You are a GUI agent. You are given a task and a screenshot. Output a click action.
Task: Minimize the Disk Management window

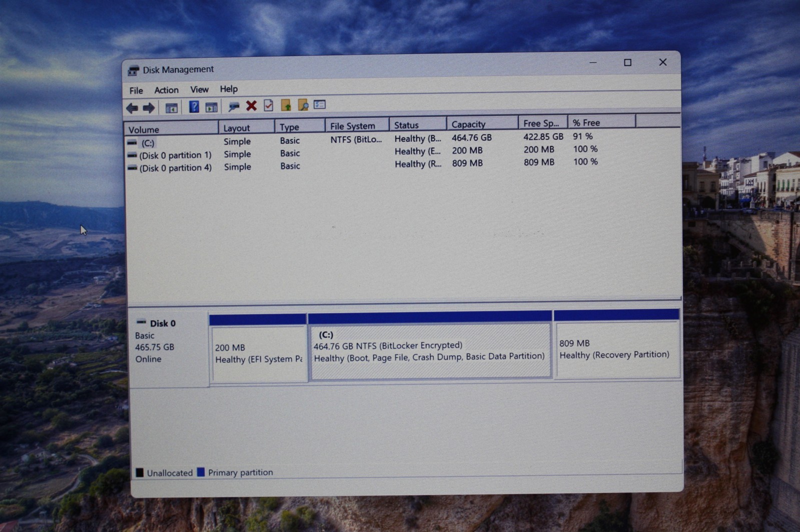[x=593, y=63]
